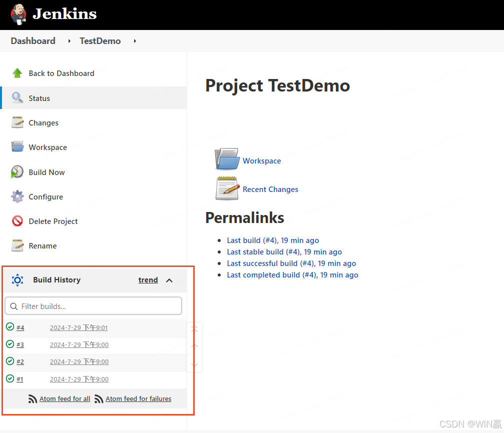
Task: Open the Atom feed for failures link
Action: 138,398
